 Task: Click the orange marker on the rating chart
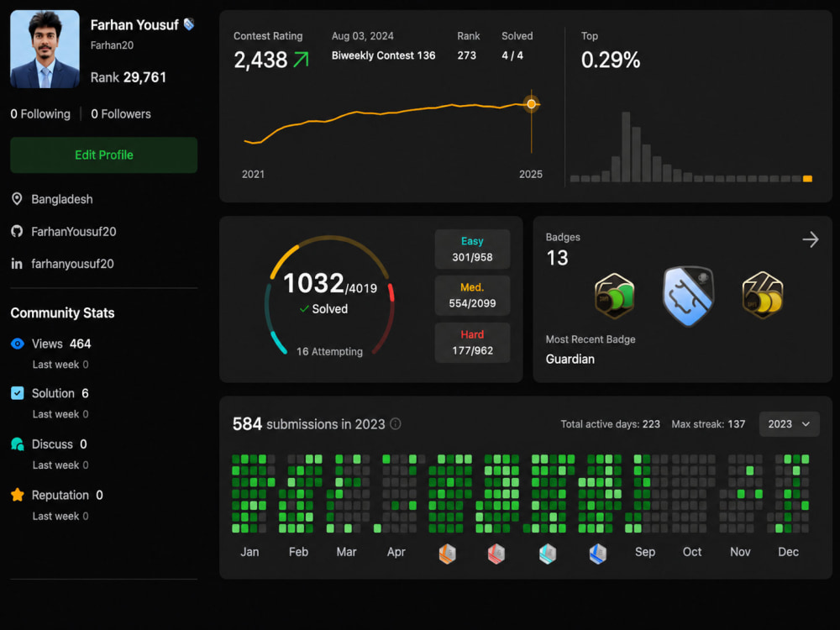[x=531, y=104]
